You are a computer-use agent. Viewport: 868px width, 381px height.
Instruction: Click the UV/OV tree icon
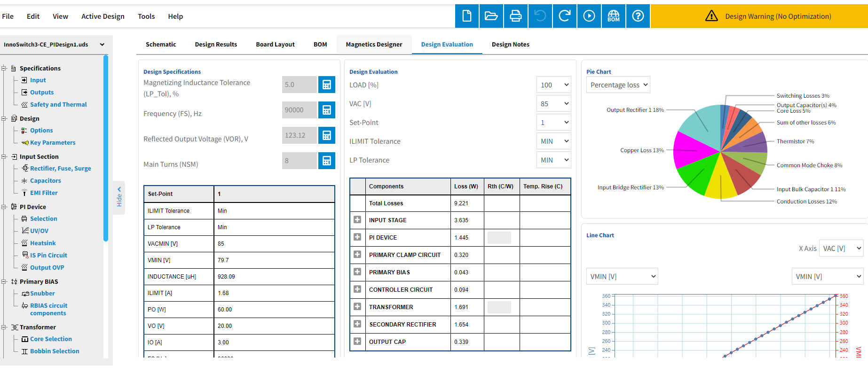tap(25, 231)
